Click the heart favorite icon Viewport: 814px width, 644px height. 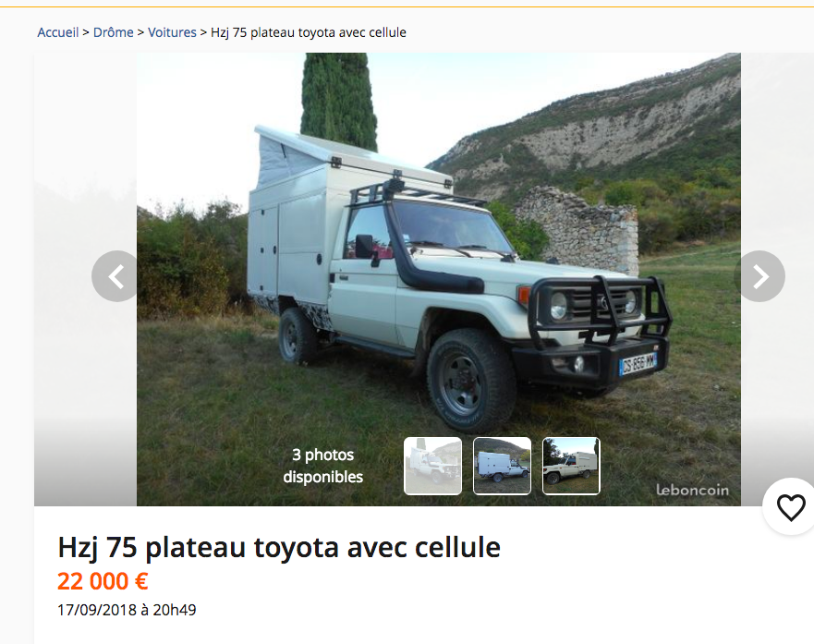(791, 507)
